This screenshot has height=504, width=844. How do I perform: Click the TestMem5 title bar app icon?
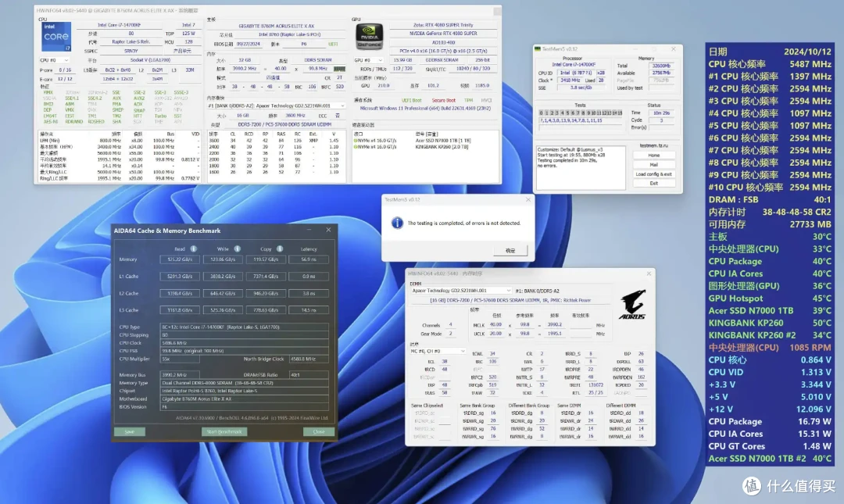pyautogui.click(x=537, y=49)
